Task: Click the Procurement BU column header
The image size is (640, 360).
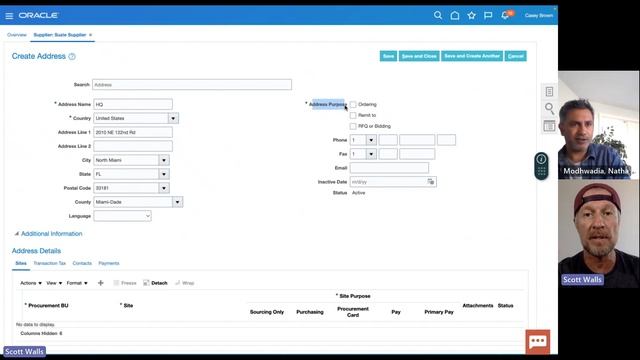Action: (48, 305)
